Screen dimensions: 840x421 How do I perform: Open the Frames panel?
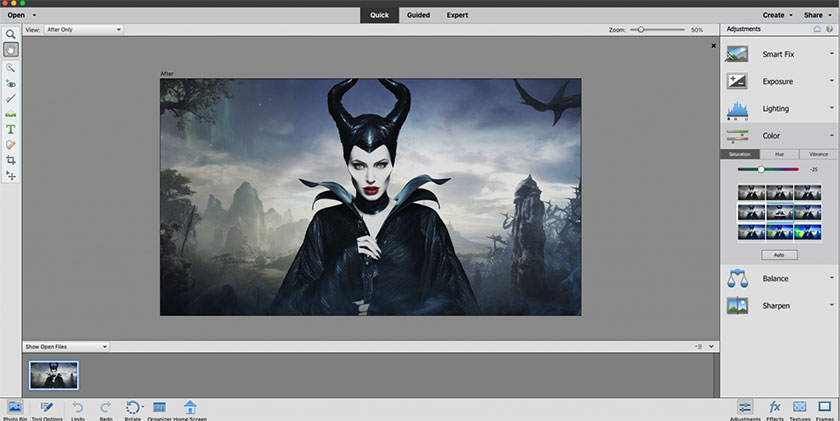pos(824,407)
